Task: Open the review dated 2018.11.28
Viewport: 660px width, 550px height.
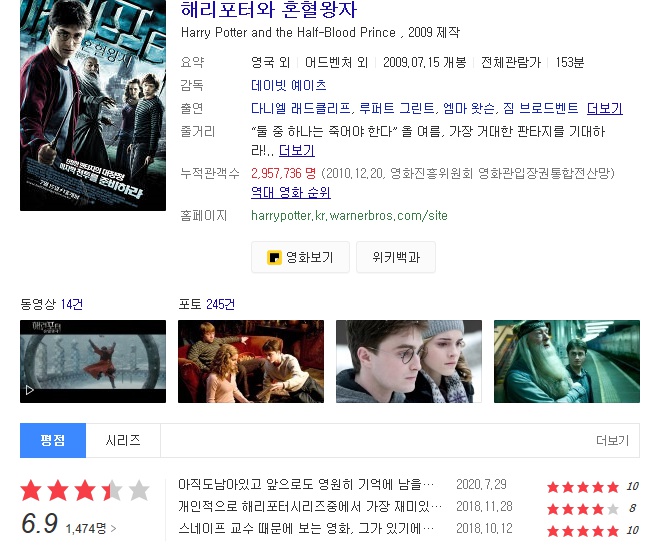Action: [x=310, y=506]
